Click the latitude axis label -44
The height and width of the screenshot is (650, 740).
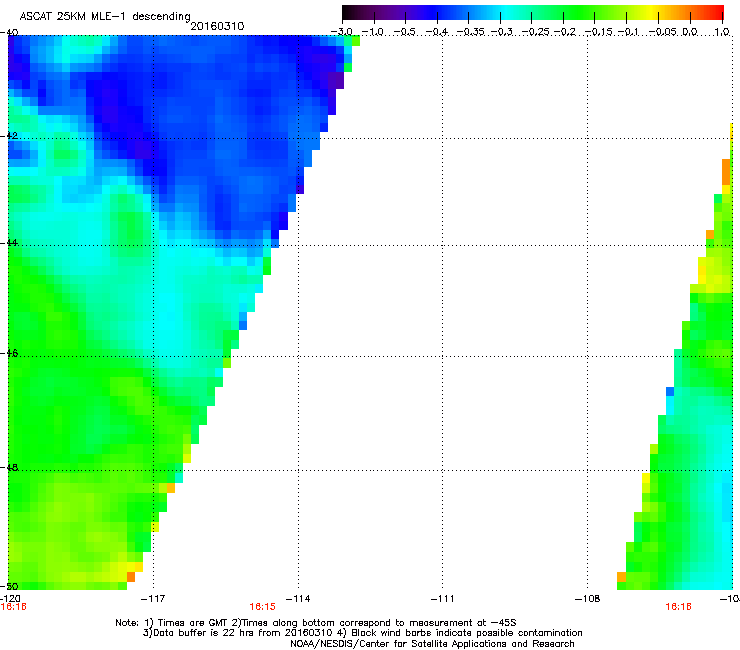coord(9,243)
